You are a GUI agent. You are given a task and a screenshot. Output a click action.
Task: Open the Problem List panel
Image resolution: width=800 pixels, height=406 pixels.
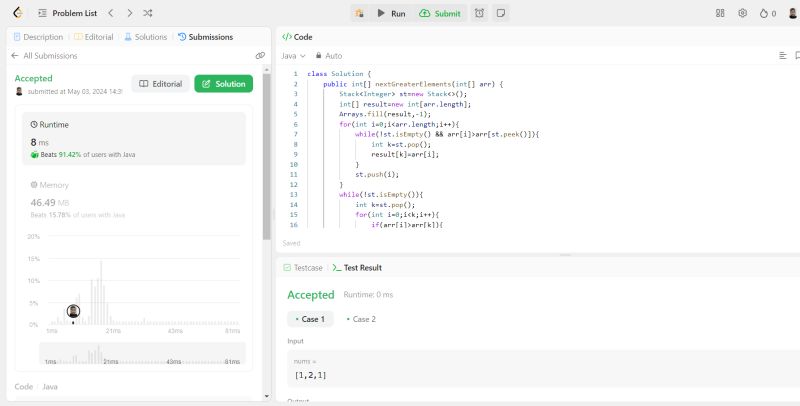(x=68, y=13)
